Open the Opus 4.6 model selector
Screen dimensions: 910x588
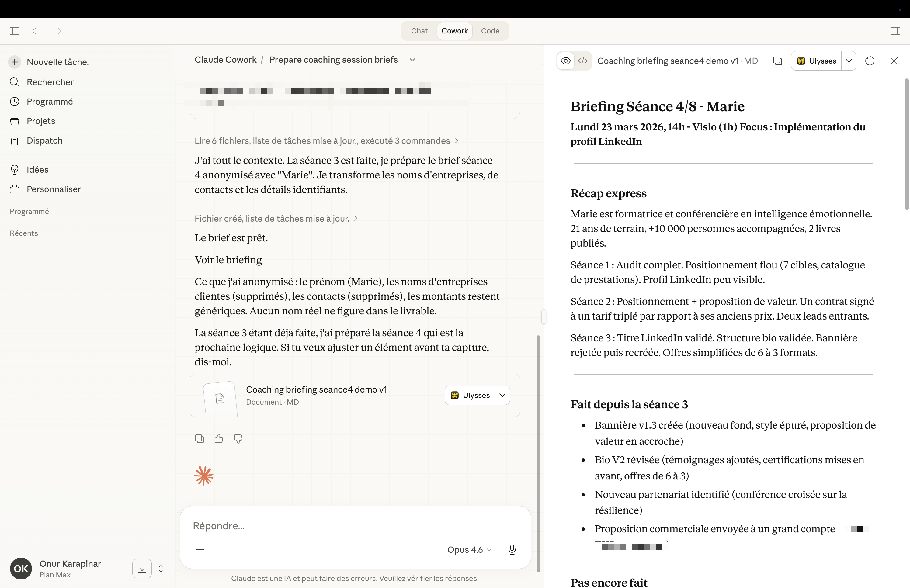469,550
